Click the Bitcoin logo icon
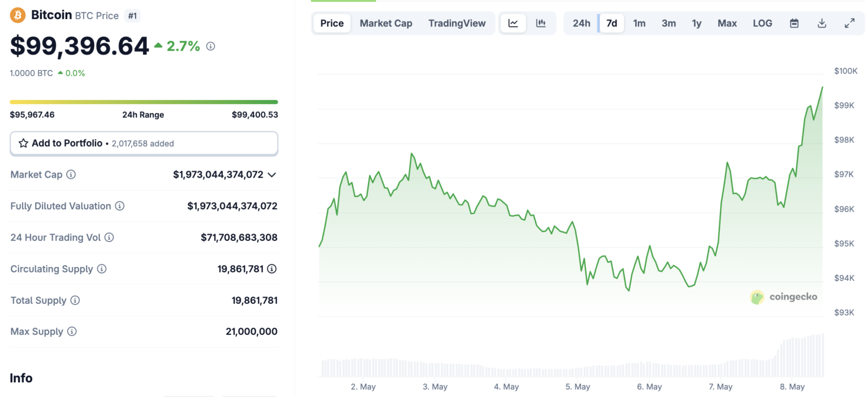This screenshot has height=397, width=868. click(x=18, y=14)
